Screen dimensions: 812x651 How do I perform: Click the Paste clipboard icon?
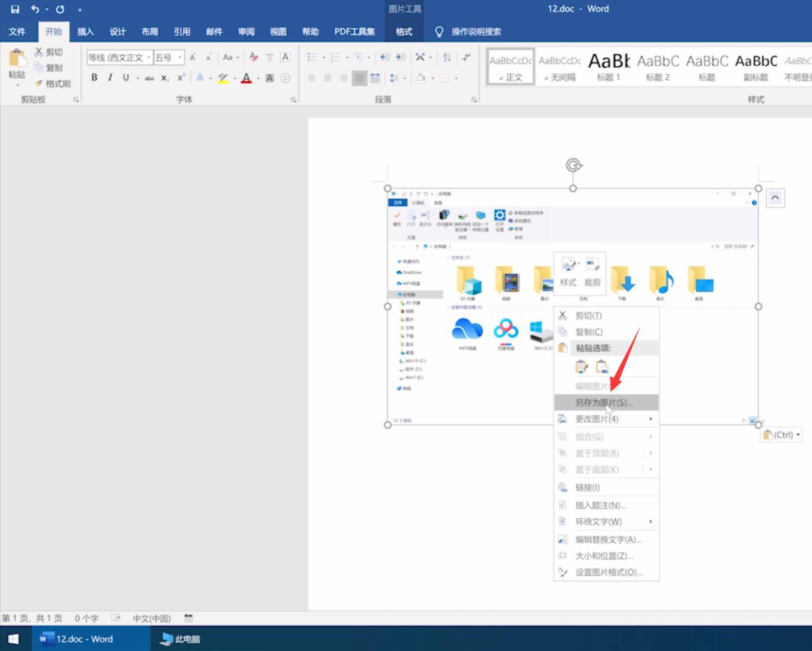click(x=17, y=58)
